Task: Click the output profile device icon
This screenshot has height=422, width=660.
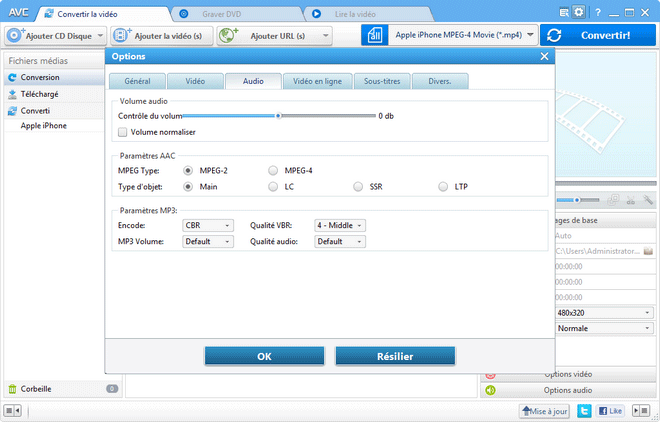Action: 376,35
